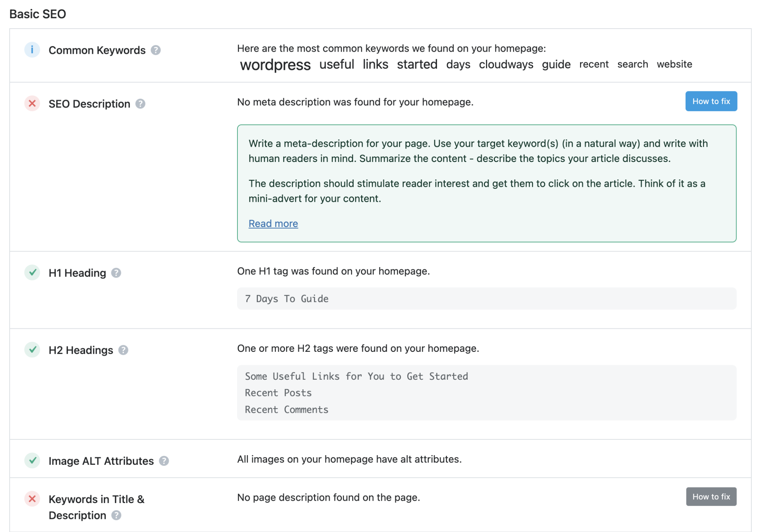Click the help icon next to Common Keywords
The height and width of the screenshot is (532, 761).
(x=156, y=50)
